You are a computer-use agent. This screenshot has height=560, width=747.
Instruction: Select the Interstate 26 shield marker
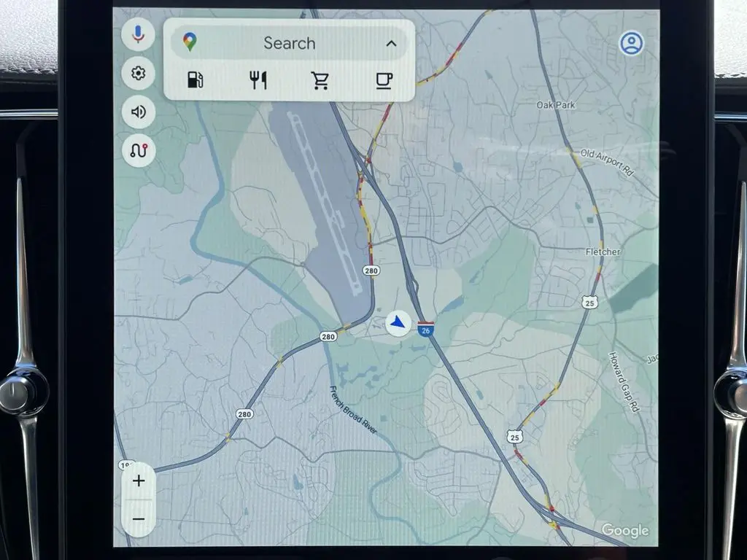click(x=426, y=330)
